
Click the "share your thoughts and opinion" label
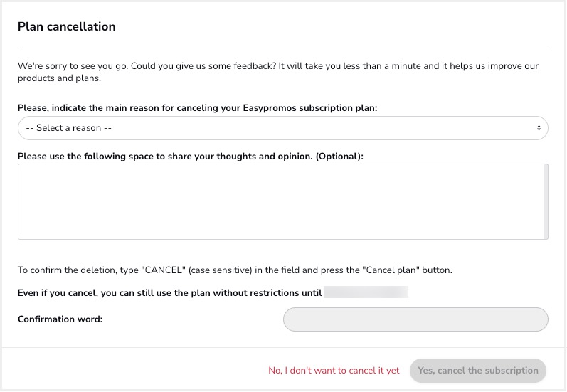pyautogui.click(x=191, y=157)
